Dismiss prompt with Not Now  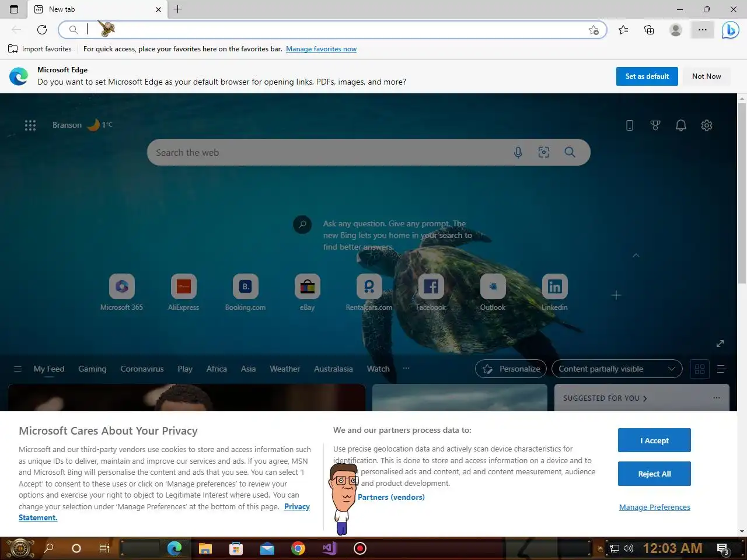point(707,76)
